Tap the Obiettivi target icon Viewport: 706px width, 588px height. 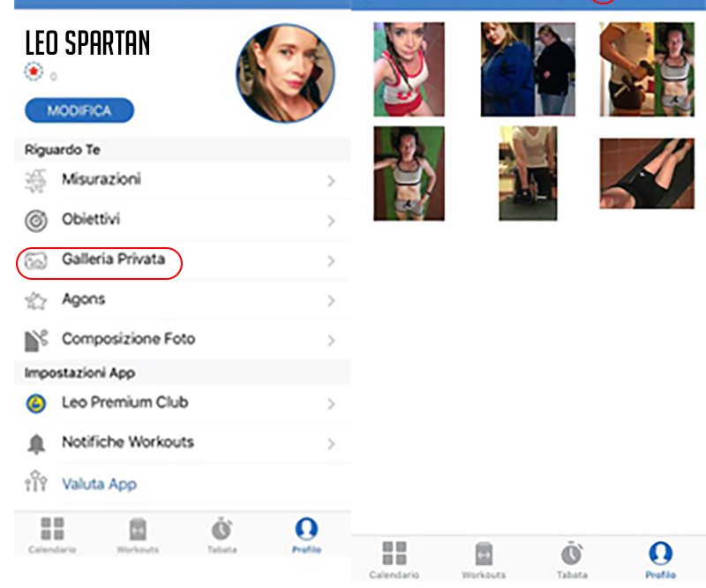(35, 221)
